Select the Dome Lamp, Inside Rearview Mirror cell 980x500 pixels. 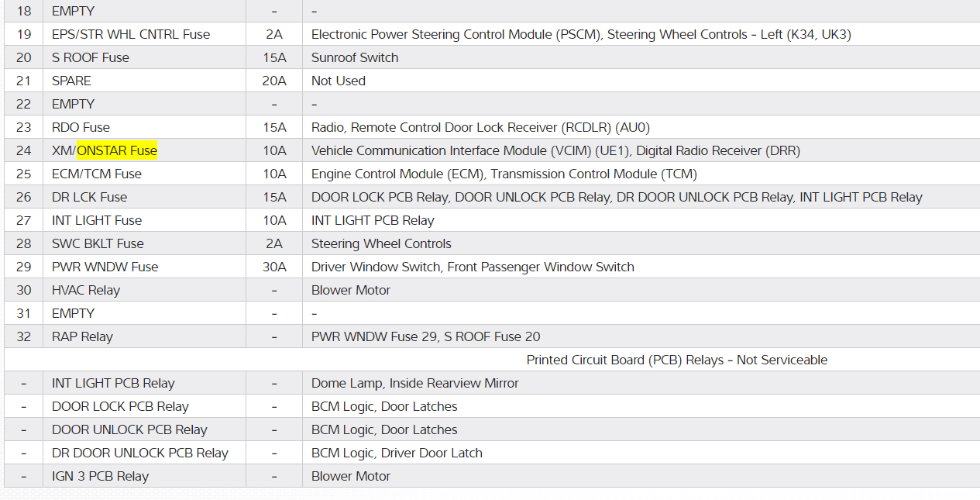pos(414,383)
